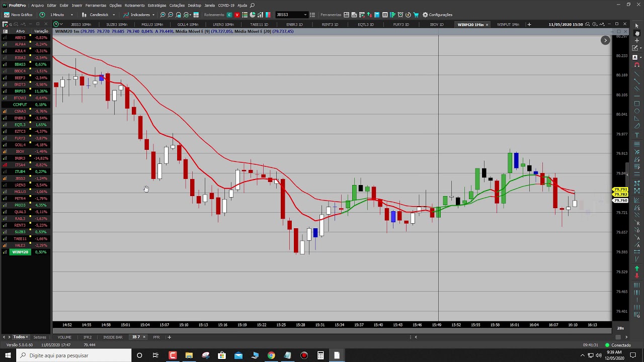Image resolution: width=644 pixels, height=362 pixels.
Task: Open Calculator from the taskbar
Action: 320,355
